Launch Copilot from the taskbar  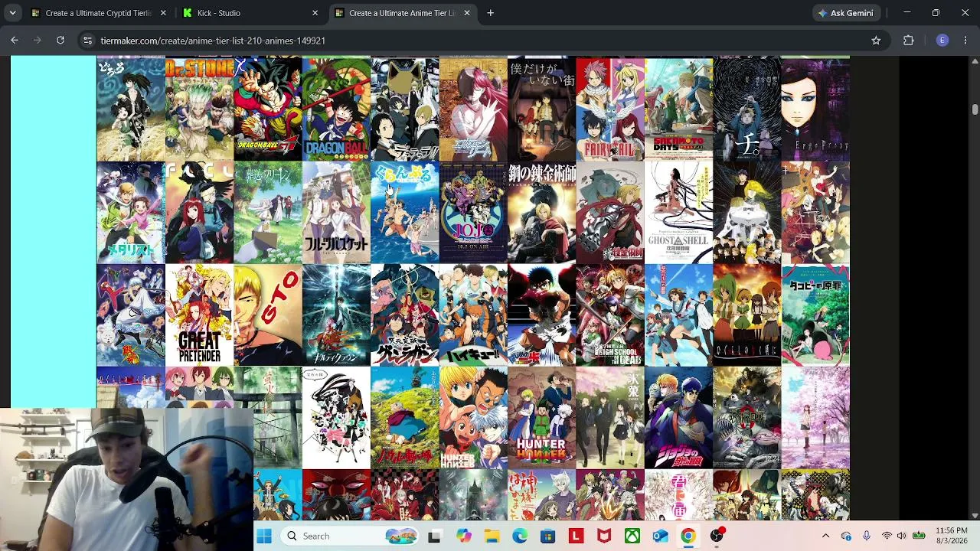pos(464,536)
